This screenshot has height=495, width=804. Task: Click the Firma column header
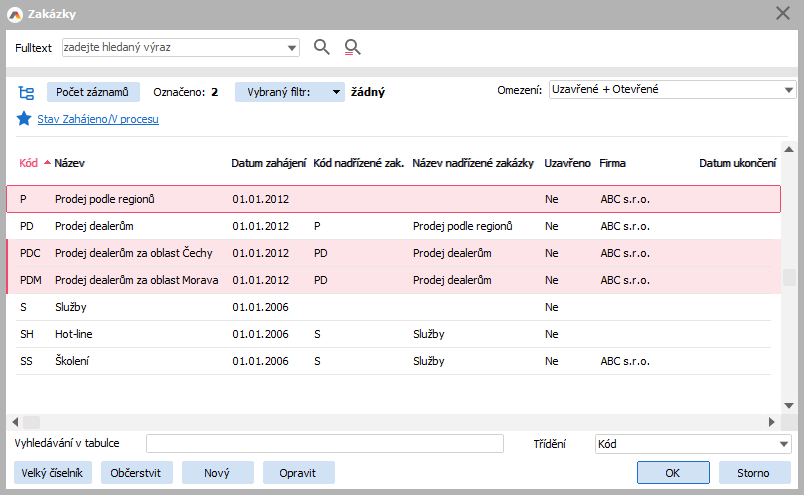(x=612, y=163)
